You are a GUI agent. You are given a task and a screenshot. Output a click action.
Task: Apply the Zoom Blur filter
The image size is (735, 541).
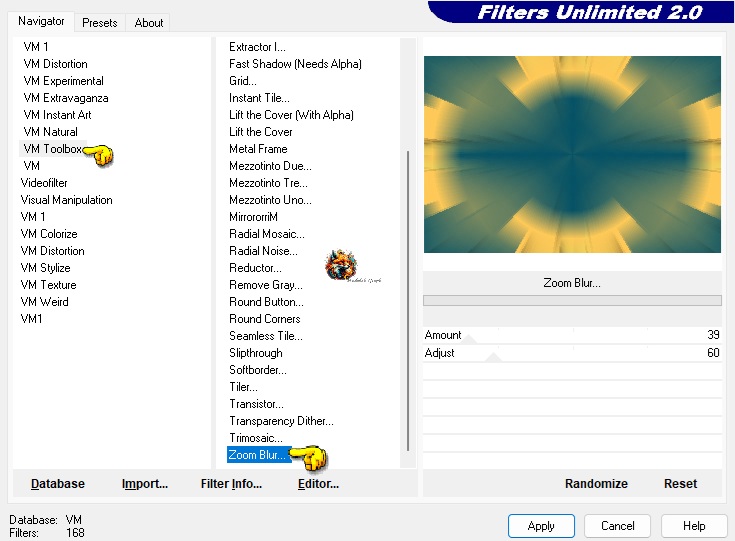pos(541,526)
